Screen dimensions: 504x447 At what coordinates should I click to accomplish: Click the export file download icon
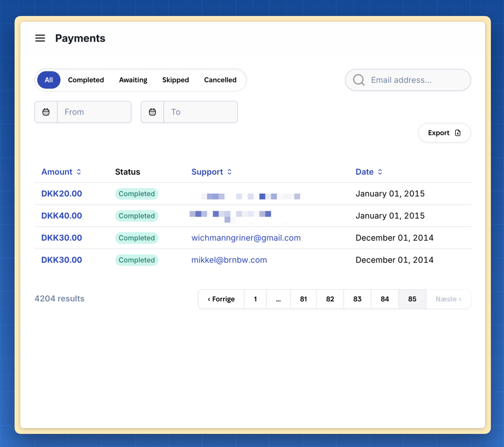click(458, 133)
